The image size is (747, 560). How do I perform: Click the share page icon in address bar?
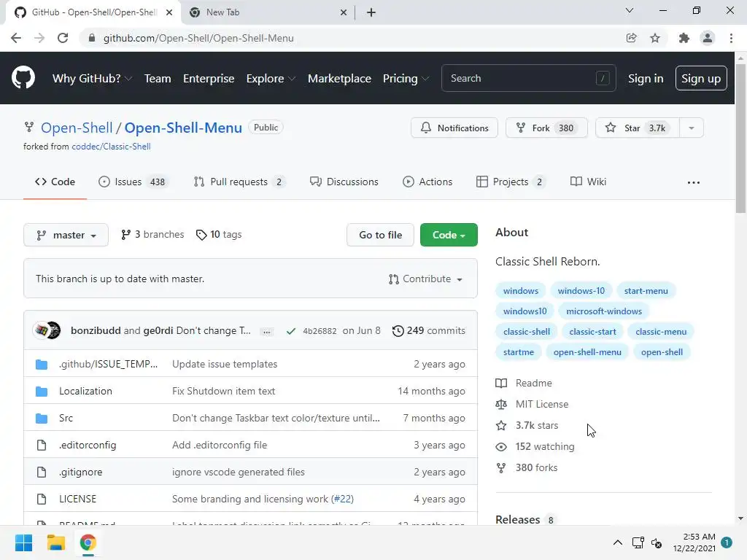631,38
